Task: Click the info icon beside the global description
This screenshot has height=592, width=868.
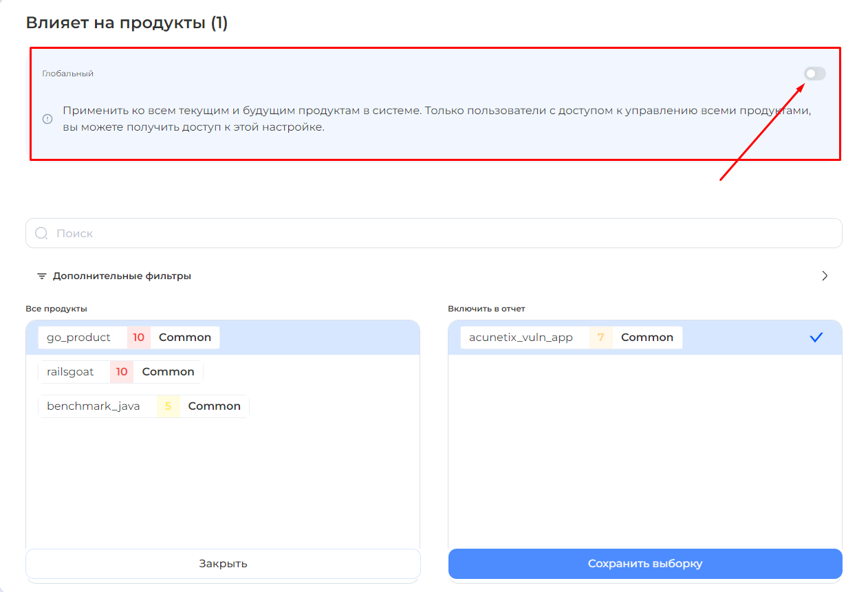Action: pyautogui.click(x=47, y=119)
